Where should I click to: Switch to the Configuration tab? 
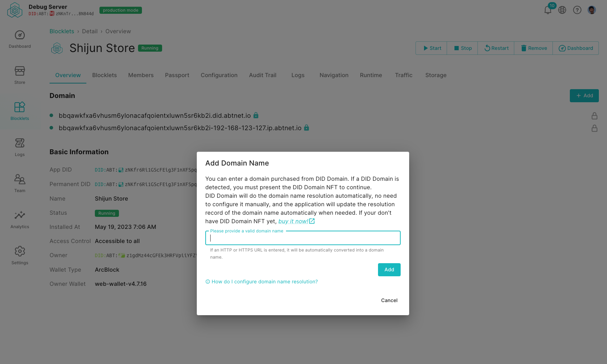219,75
